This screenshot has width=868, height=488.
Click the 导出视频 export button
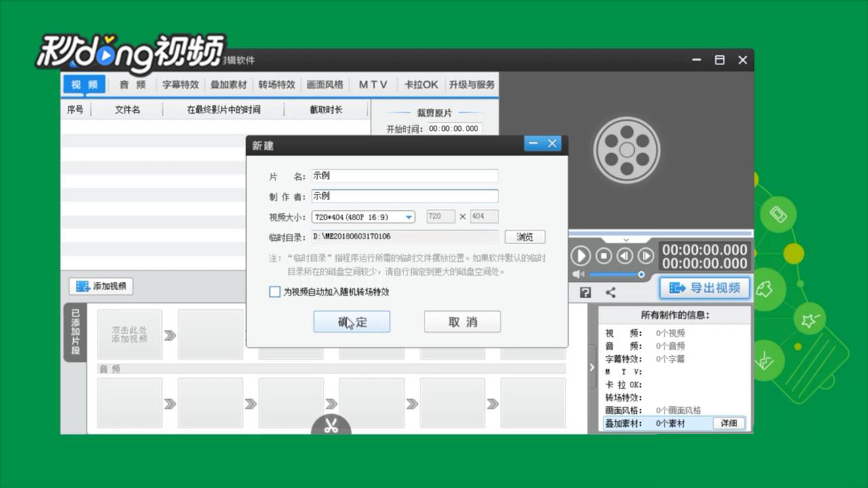tap(705, 288)
